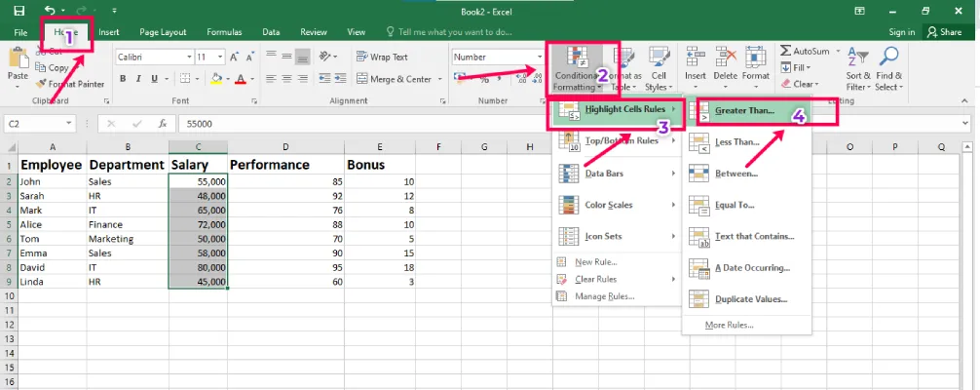Click New Rule...
The width and height of the screenshot is (980, 390).
coord(596,262)
